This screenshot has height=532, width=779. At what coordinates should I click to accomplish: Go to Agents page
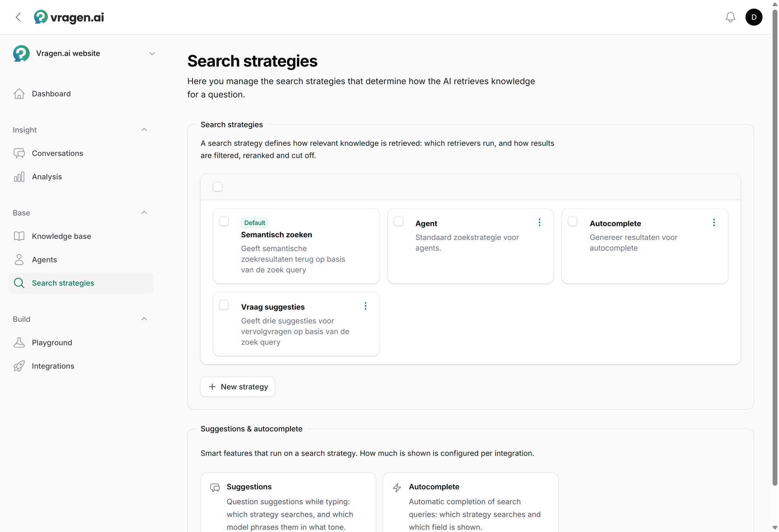pos(81,260)
